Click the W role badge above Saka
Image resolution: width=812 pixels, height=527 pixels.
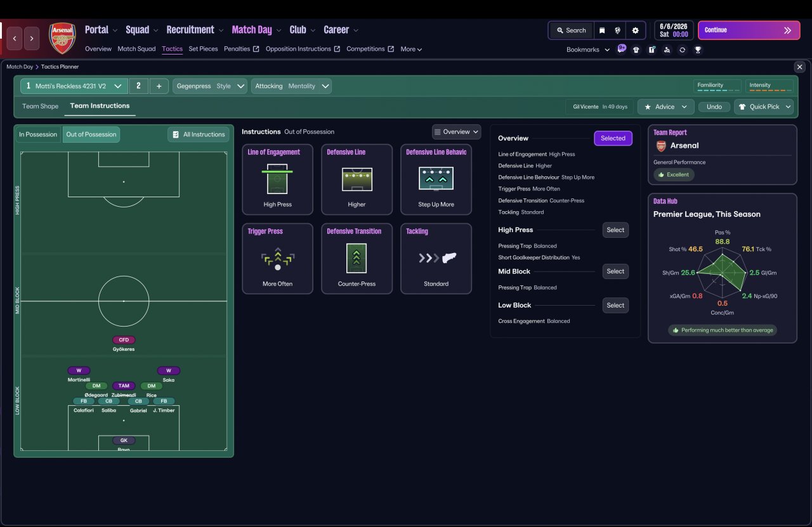point(169,371)
